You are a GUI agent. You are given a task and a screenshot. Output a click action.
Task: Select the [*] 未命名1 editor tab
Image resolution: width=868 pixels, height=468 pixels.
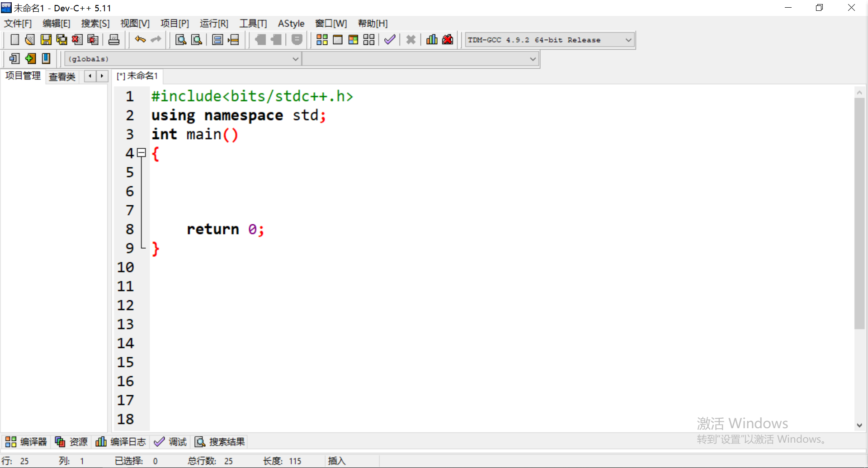pos(137,76)
